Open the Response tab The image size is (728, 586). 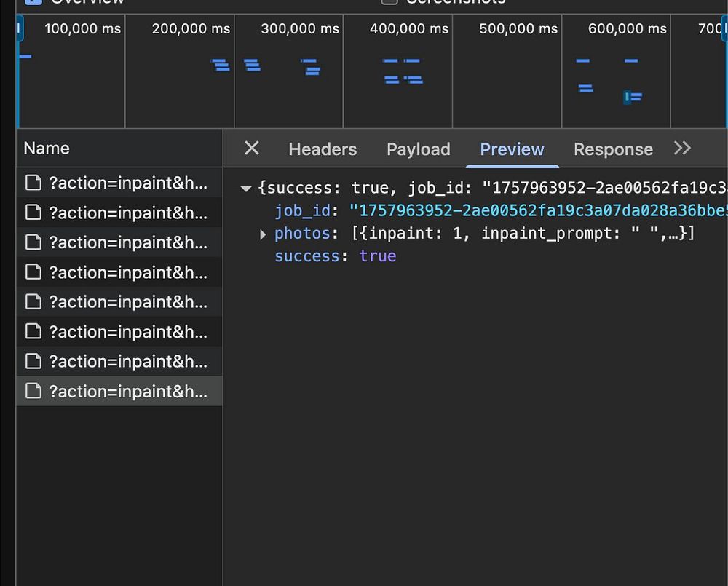point(613,149)
